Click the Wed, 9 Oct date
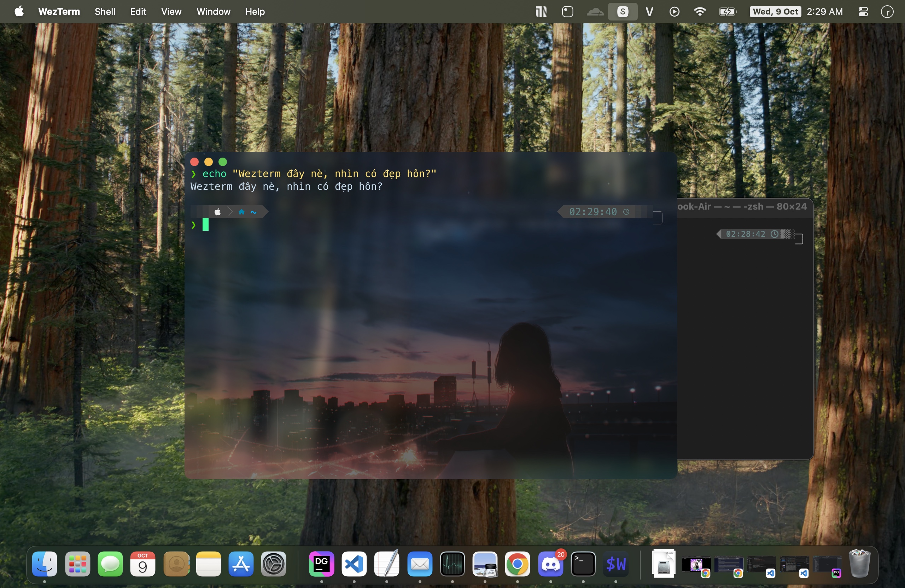The width and height of the screenshot is (905, 588). (x=775, y=11)
